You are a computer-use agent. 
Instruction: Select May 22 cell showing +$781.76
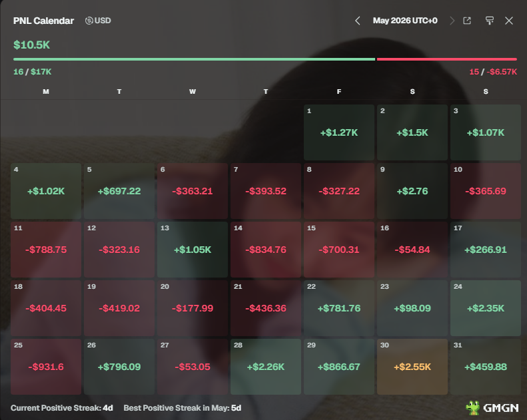[x=338, y=308]
